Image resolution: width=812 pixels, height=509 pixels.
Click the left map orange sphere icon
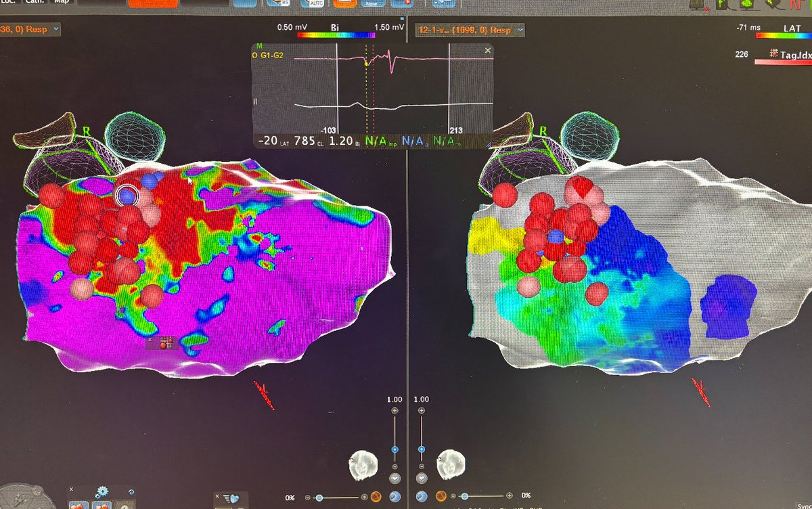375,497
